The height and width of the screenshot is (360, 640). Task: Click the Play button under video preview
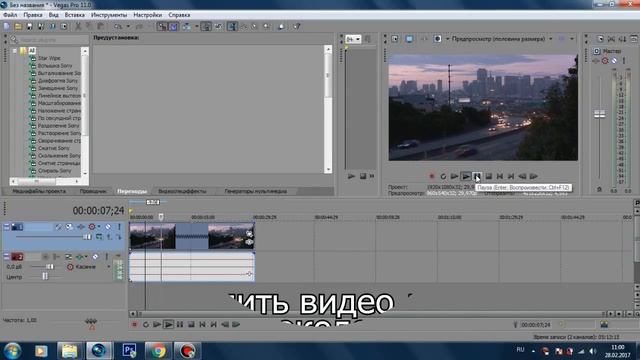coord(466,176)
